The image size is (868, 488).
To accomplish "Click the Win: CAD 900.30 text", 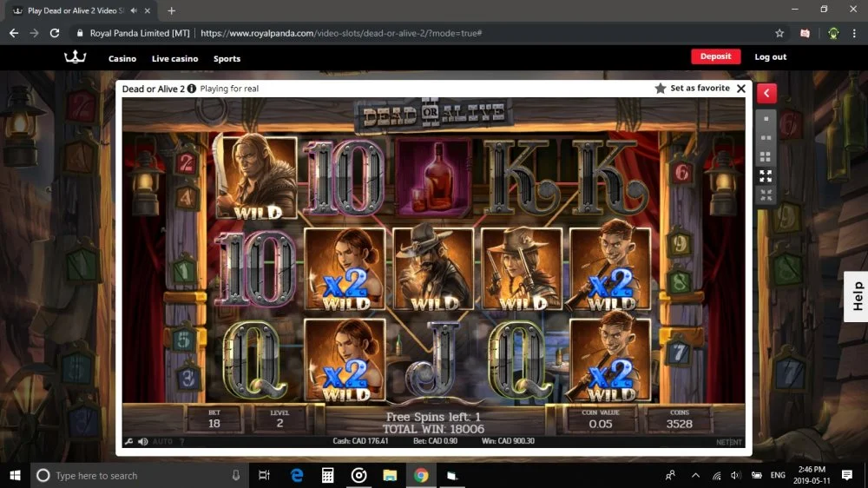I will [508, 441].
